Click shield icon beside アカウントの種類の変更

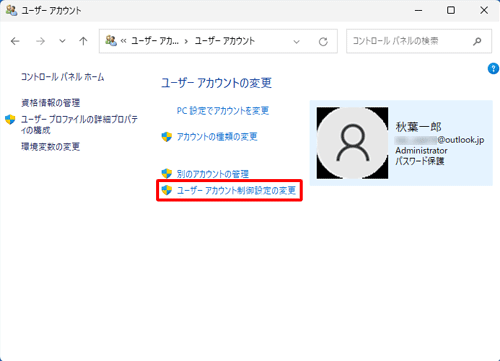[167, 137]
